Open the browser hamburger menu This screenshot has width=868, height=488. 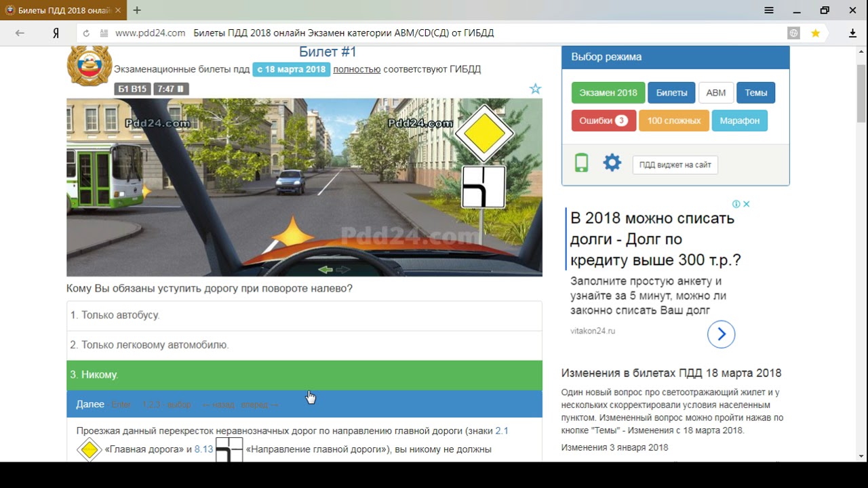769,10
